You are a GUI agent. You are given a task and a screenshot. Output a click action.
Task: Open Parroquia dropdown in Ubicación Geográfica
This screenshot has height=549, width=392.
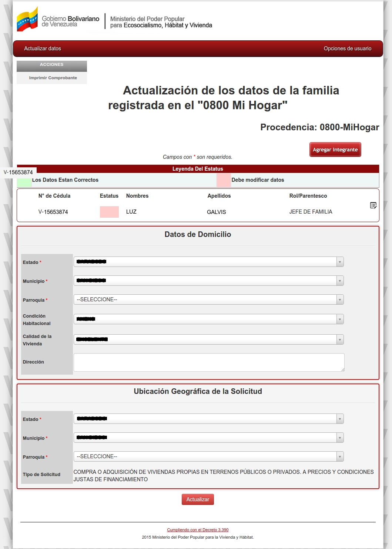coord(209,456)
